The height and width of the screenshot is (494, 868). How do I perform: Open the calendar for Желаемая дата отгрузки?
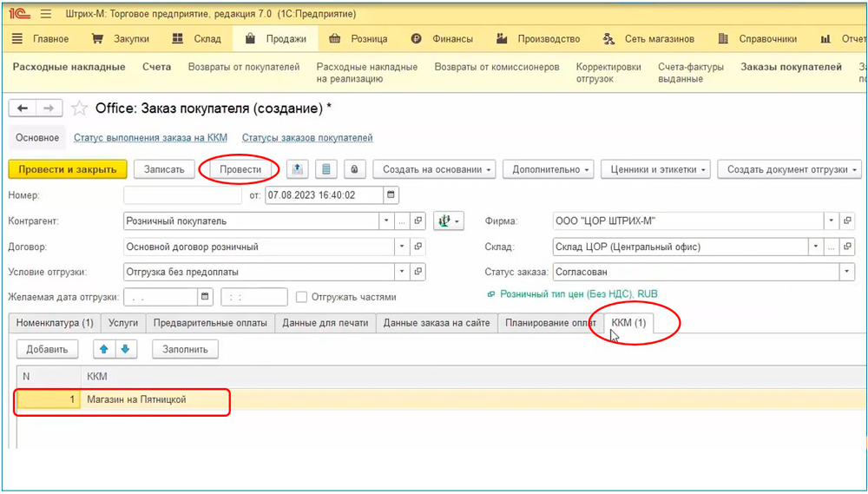point(205,297)
